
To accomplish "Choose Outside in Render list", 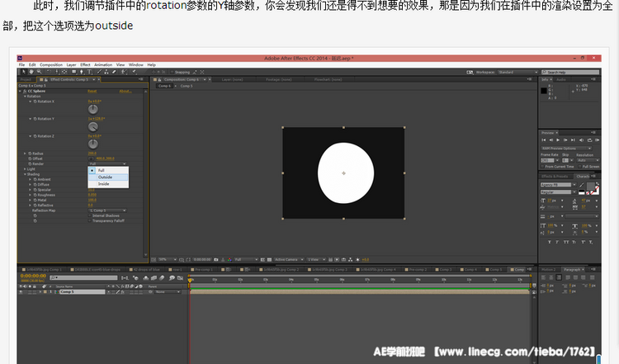I will point(108,177).
